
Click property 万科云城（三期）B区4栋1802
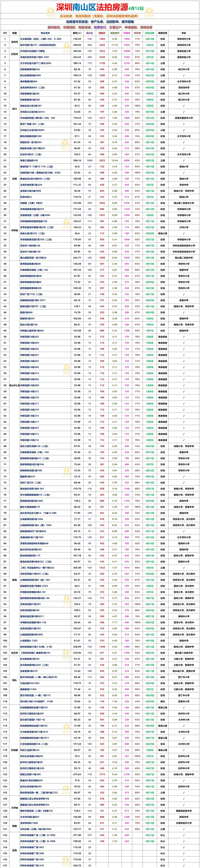[36, 829]
